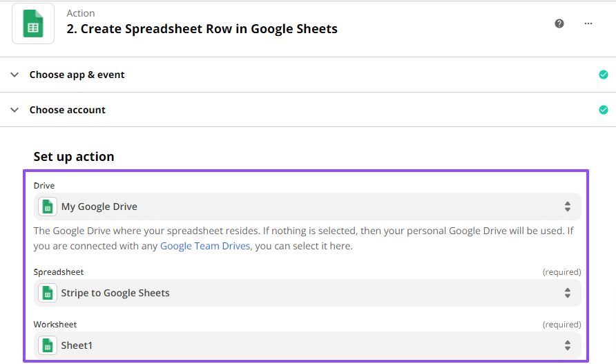Click the step title Create Spreadsheet Row
Screen dimensions: 616x364
click(202, 29)
